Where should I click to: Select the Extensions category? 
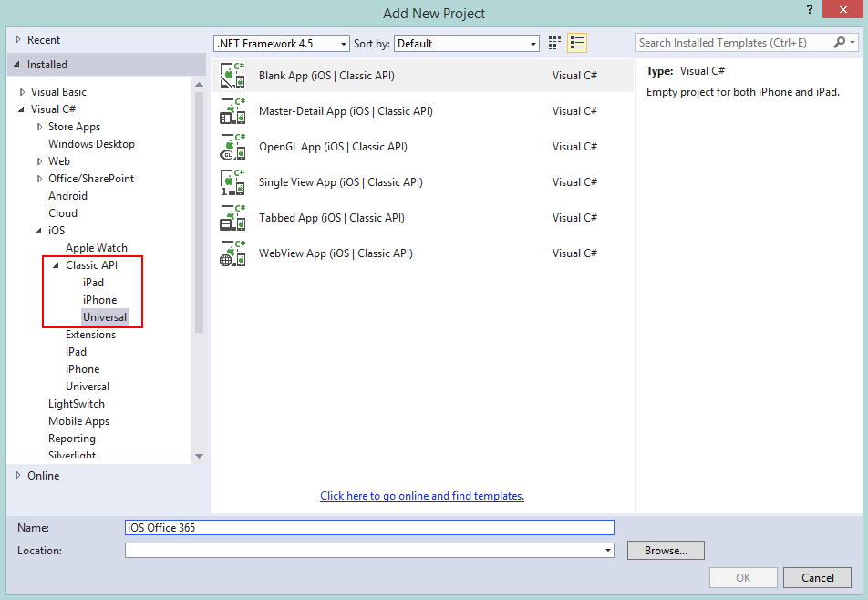tap(91, 335)
